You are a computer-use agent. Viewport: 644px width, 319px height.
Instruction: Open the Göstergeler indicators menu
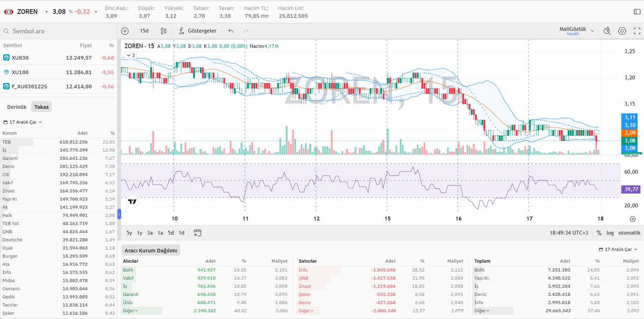197,31
